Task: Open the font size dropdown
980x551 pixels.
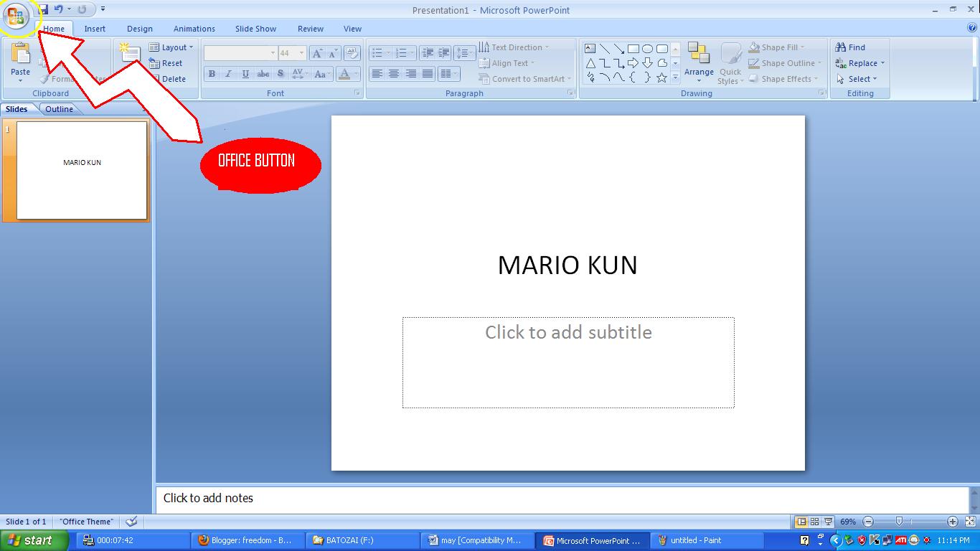Action: (x=301, y=52)
